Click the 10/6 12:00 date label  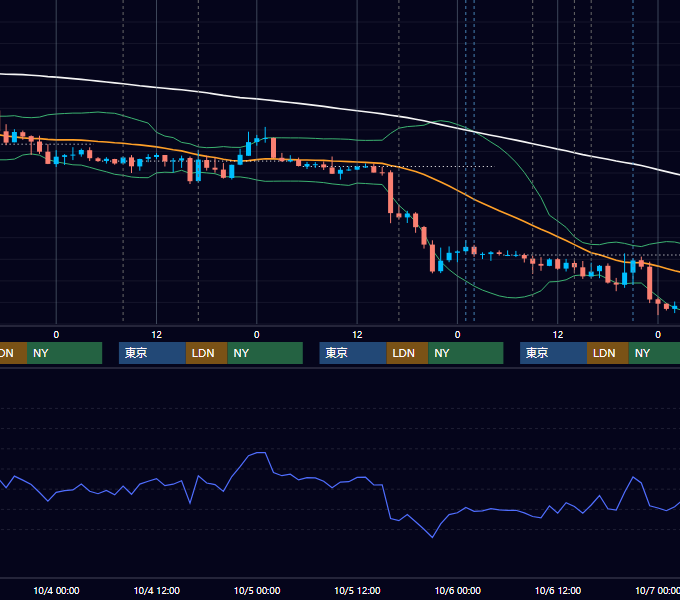tap(558, 590)
